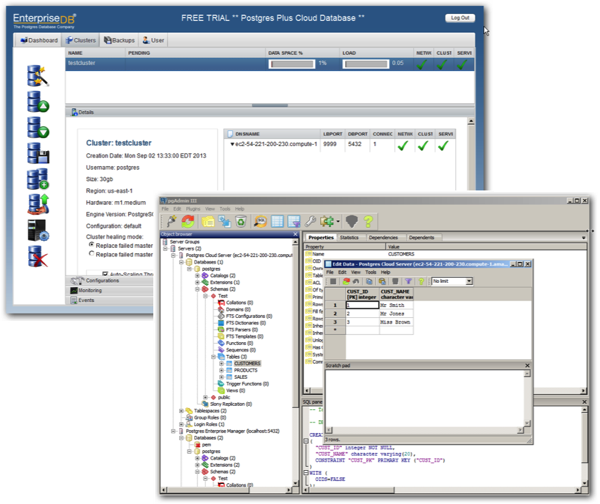This screenshot has width=600, height=504.
Task: Click the undo icon in Edit Data toolbar
Action: click(356, 281)
